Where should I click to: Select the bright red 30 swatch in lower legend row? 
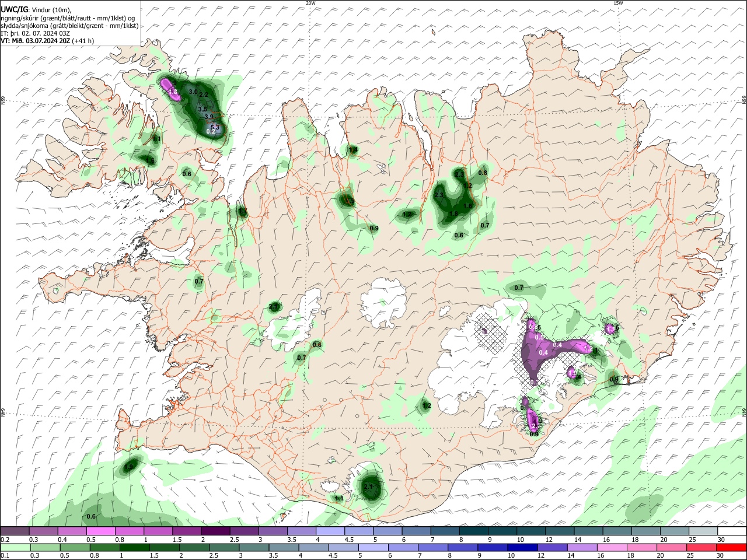pos(731,547)
